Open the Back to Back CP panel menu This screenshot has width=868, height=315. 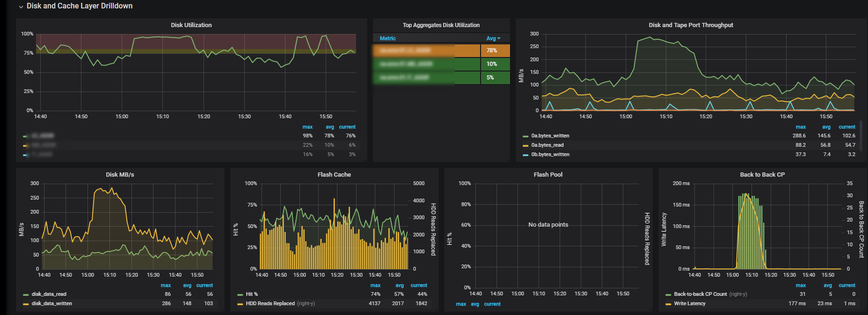[762, 175]
